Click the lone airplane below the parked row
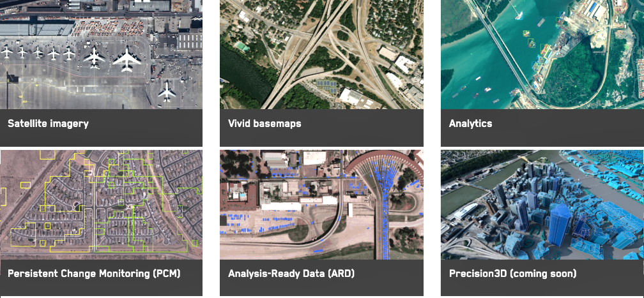The width and height of the screenshot is (644, 298). (167, 91)
